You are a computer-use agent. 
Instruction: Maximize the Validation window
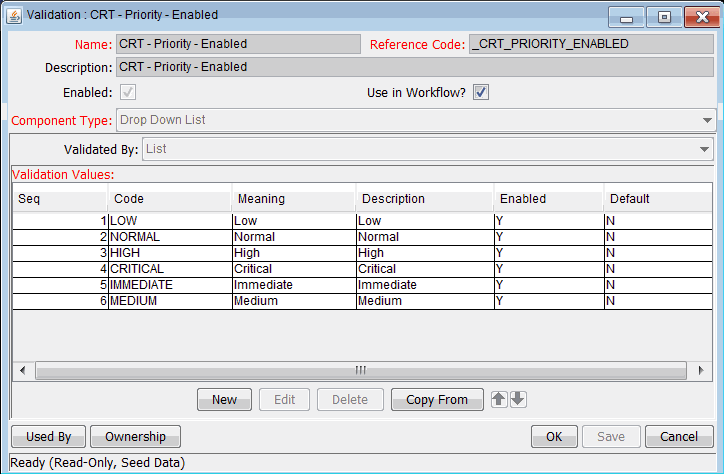(663, 17)
